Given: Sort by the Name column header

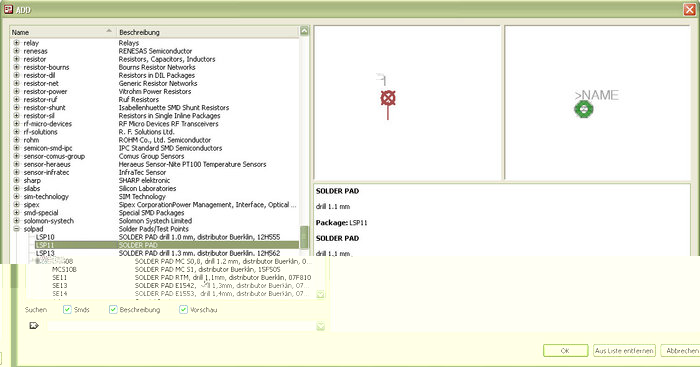Looking at the screenshot, I should [62, 32].
